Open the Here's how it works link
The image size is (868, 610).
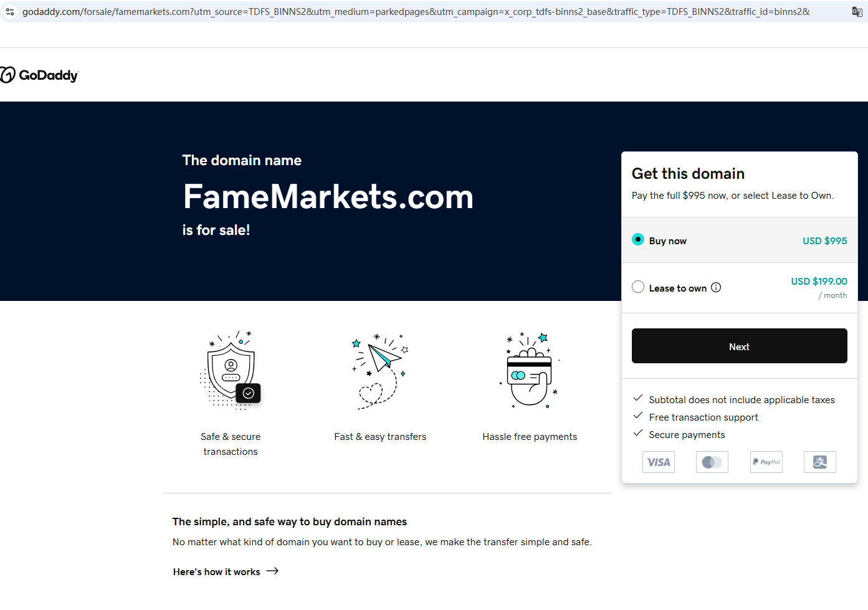tap(217, 572)
